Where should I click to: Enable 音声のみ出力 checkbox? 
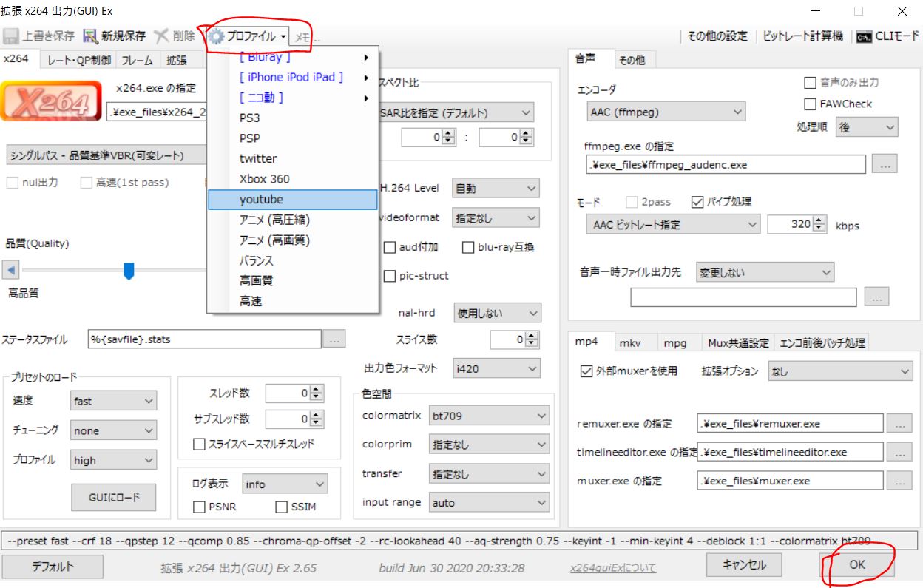click(x=810, y=83)
